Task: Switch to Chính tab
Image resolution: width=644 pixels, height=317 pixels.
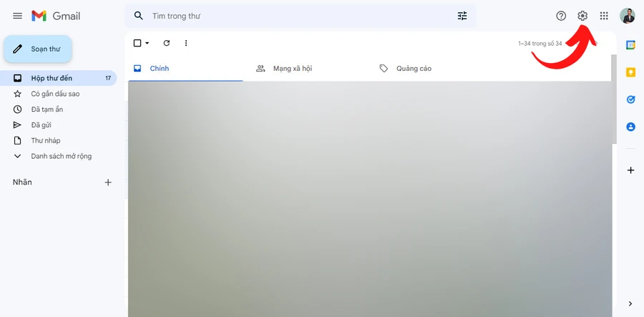Action: point(185,69)
